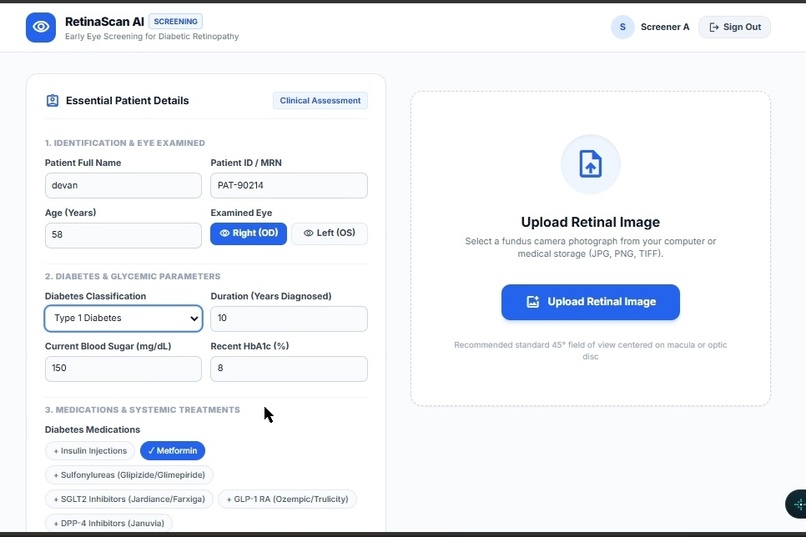Click the Essential Patient Details heading

point(127,101)
